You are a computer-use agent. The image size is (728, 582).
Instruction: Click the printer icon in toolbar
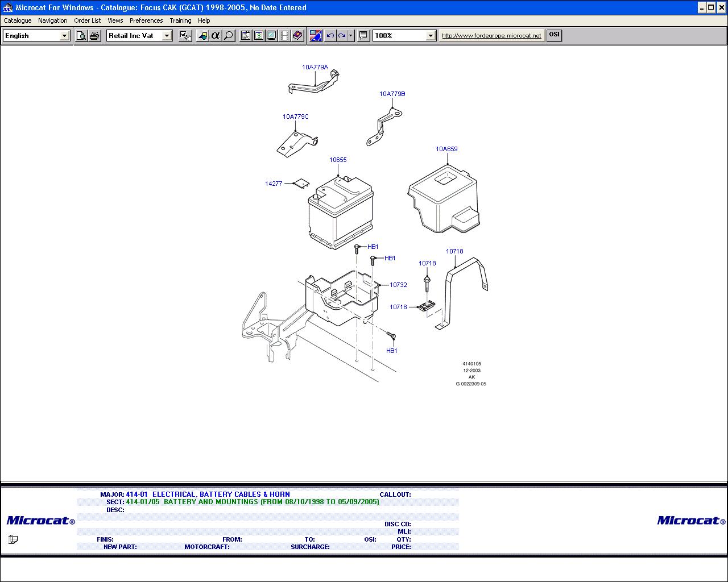[x=94, y=36]
